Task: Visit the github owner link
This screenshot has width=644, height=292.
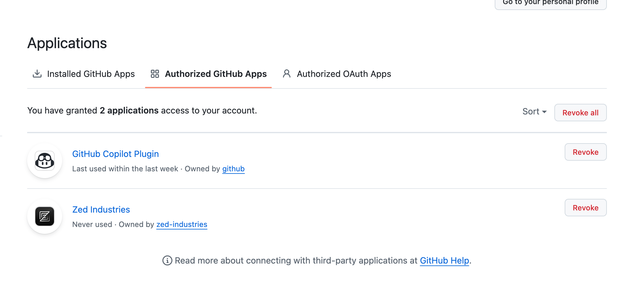Action: (233, 169)
